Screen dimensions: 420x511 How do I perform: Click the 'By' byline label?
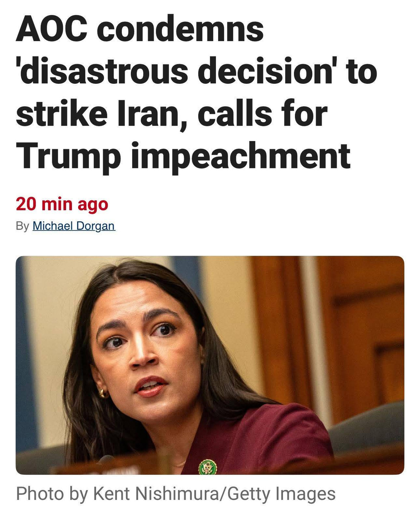coord(23,226)
